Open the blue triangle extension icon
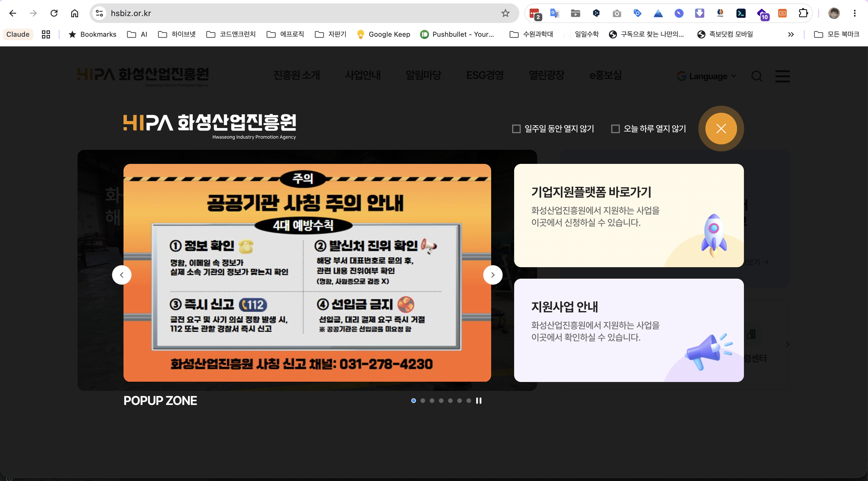Screen dimensions: 868x481 tap(658, 13)
